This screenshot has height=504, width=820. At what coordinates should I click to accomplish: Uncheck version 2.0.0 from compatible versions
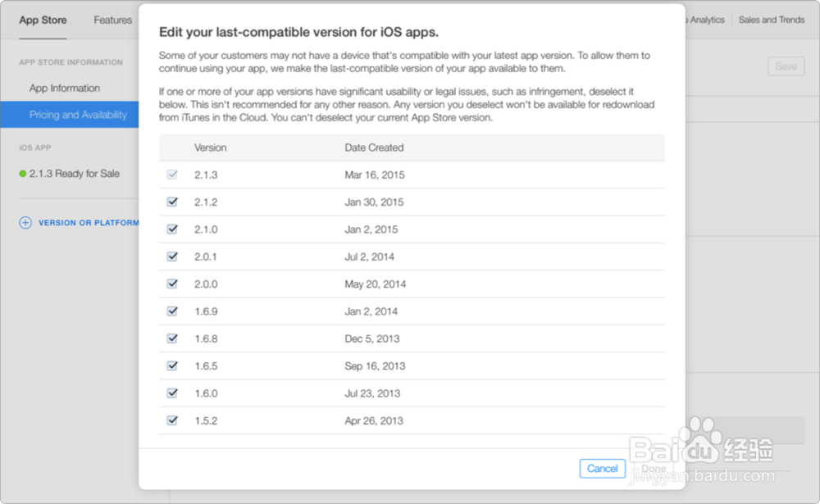172,284
